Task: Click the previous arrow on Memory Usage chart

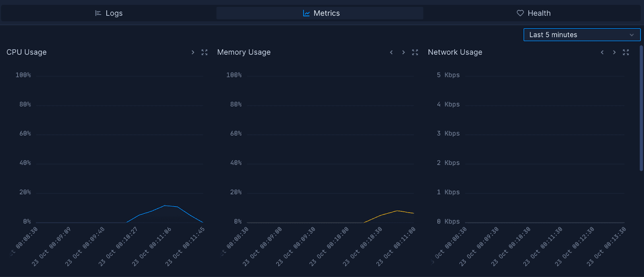Action: click(391, 52)
